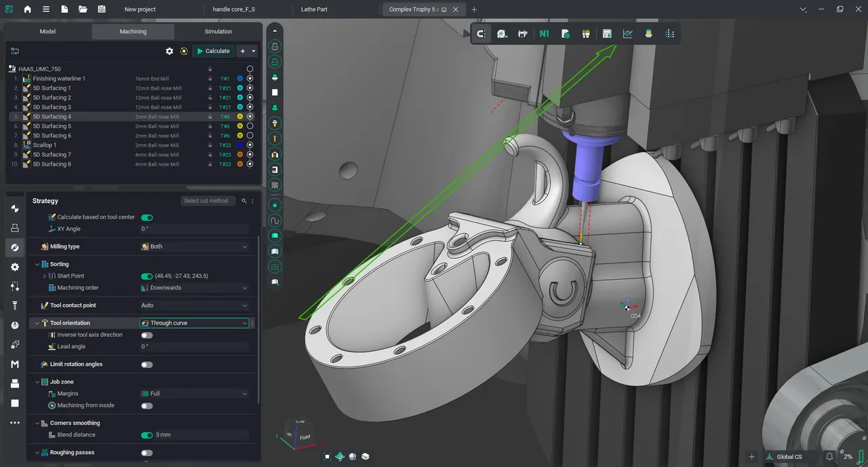Screen dimensions: 868x467
Task: Click the sine wave toolpath icon
Action: pos(275,221)
